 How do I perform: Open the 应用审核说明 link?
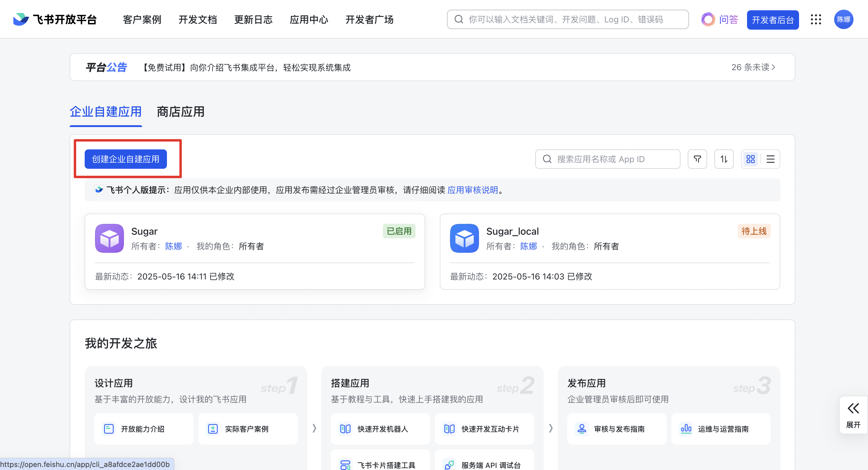click(x=473, y=190)
